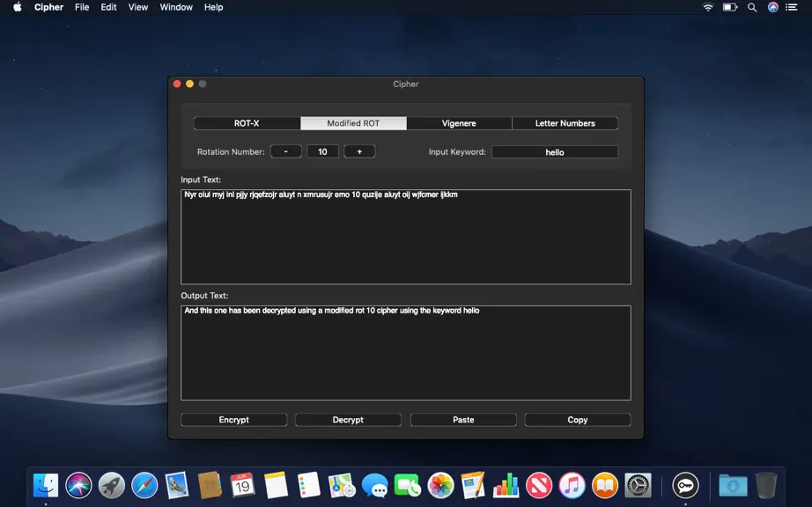Click the rotation number field showing 10
The image size is (812, 507).
click(322, 151)
